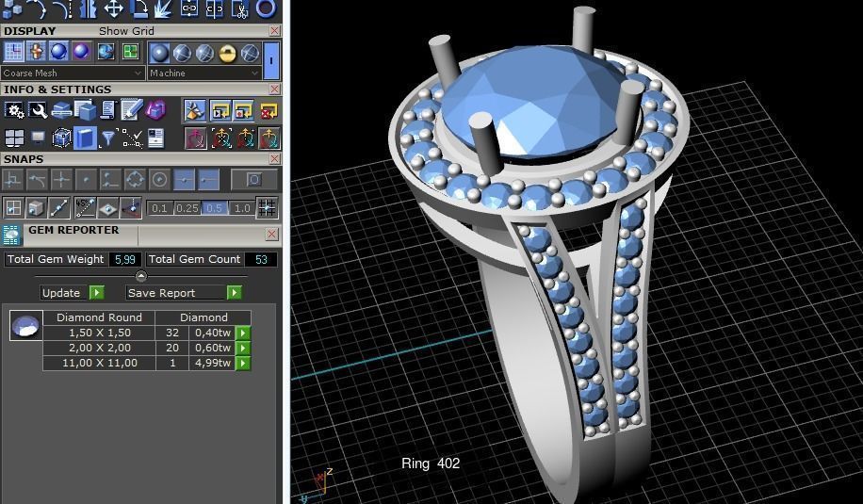Viewport: 863px width, 504px height.
Task: Toggle the Perpendicular snap icon
Action: [x=12, y=179]
